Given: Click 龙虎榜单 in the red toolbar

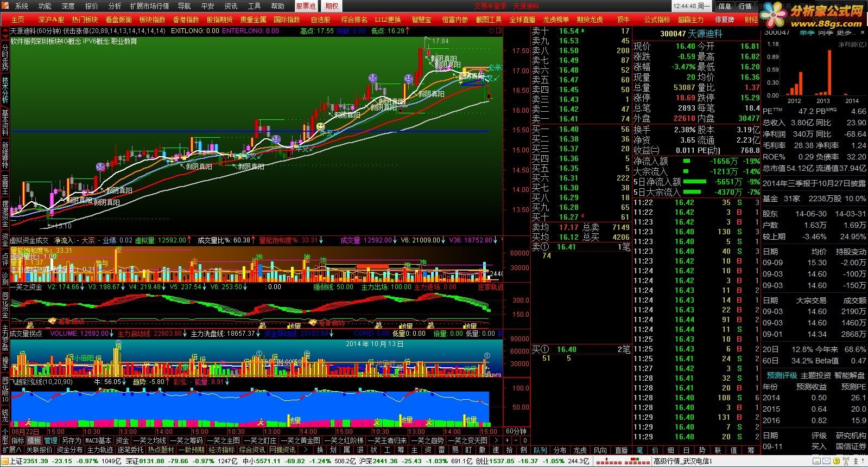Looking at the screenshot, I should click(x=556, y=20).
